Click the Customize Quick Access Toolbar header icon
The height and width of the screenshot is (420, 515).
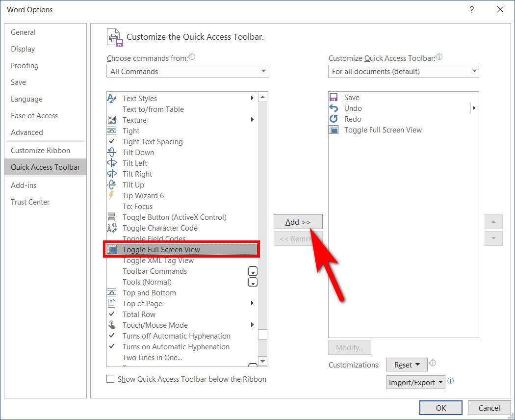pyautogui.click(x=115, y=37)
